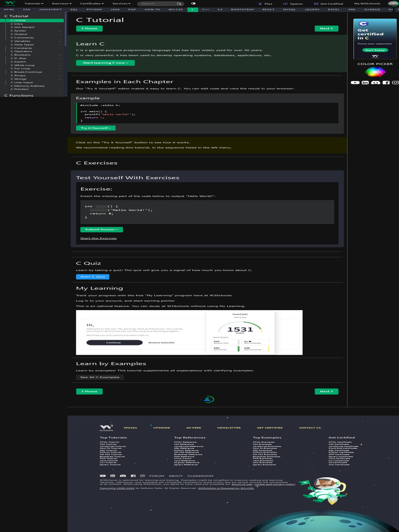Click Start learning C now button
This screenshot has width=399, height=532.
point(105,63)
